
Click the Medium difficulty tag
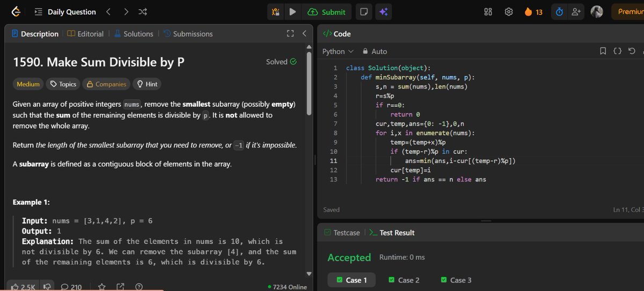coord(28,84)
